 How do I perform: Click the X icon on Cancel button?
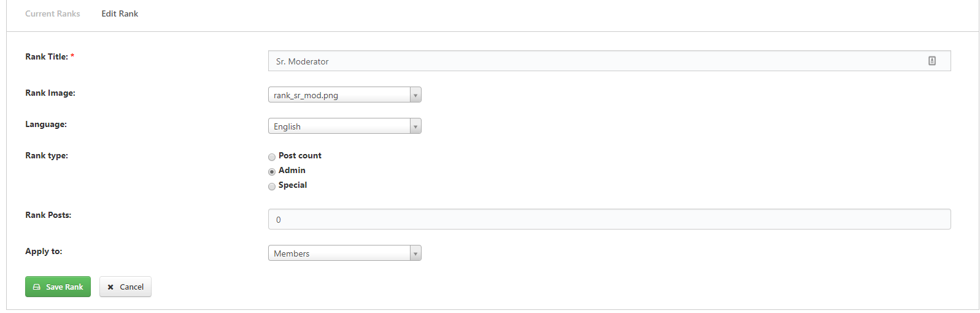(x=110, y=287)
